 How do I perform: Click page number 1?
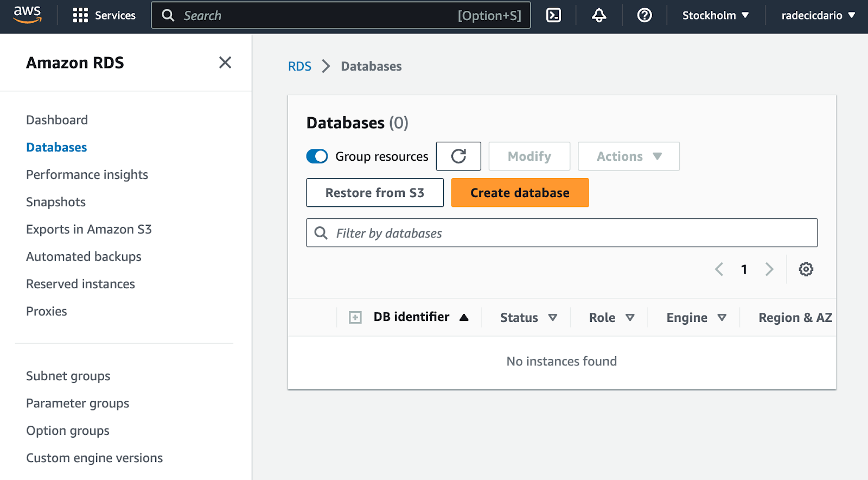click(744, 269)
